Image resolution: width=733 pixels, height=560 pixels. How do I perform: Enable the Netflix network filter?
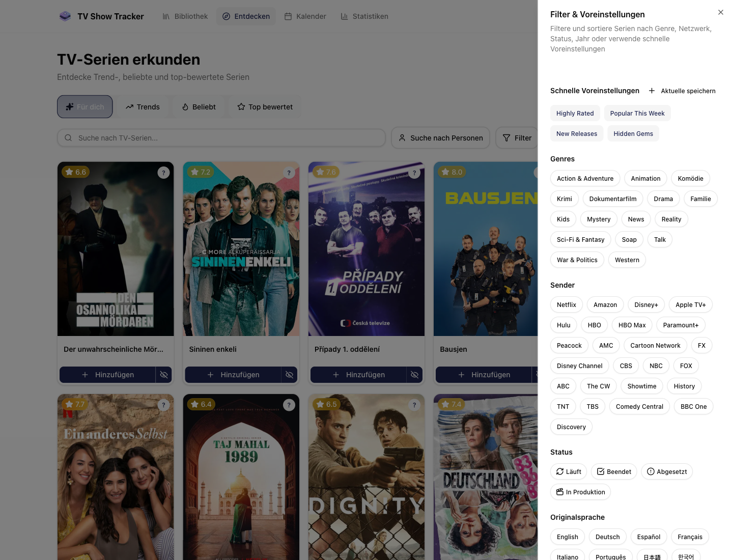[x=566, y=304]
